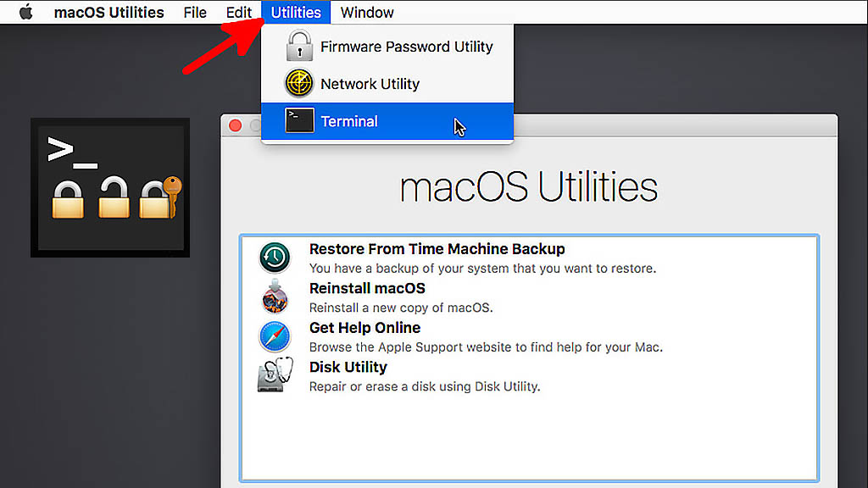Click the macOS Utilities window heading

click(x=529, y=187)
